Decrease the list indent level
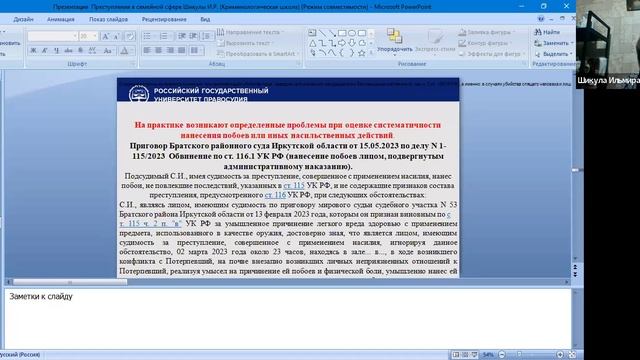Image resolution: width=640 pixels, height=360 pixels. coord(182,36)
